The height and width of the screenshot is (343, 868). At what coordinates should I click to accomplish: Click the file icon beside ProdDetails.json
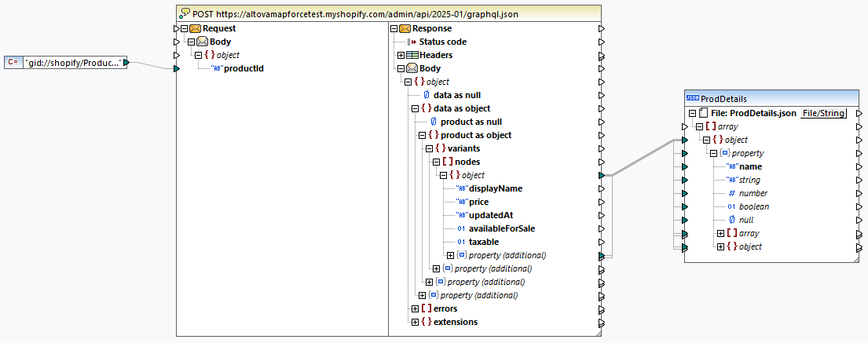point(703,113)
